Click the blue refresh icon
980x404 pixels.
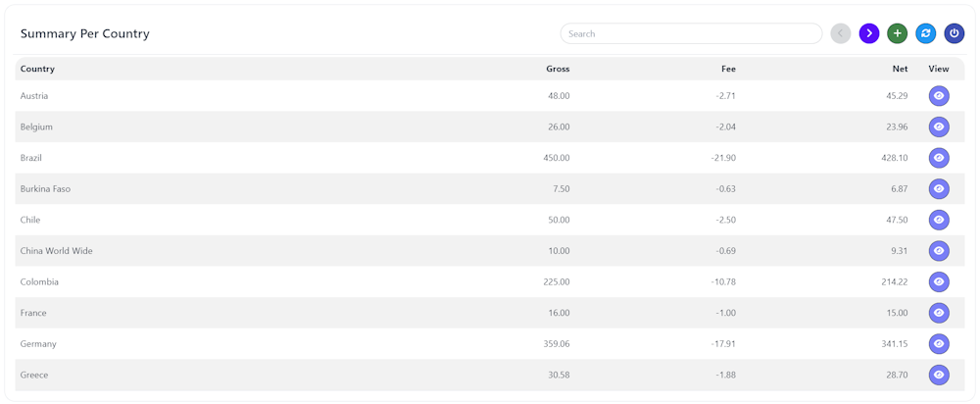point(925,33)
